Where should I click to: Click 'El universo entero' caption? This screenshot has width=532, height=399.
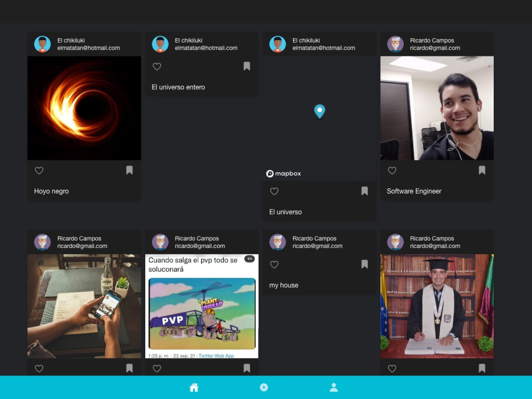coord(178,87)
